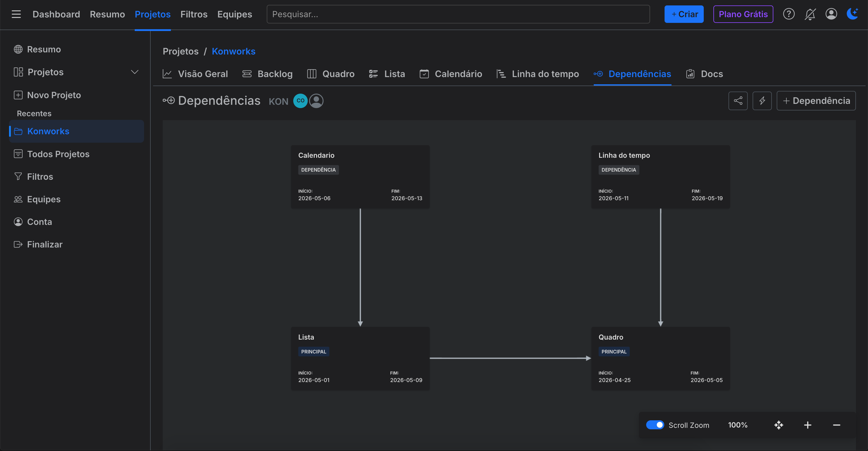This screenshot has width=868, height=451.
Task: Zoom out with the minus icon
Action: point(837,425)
